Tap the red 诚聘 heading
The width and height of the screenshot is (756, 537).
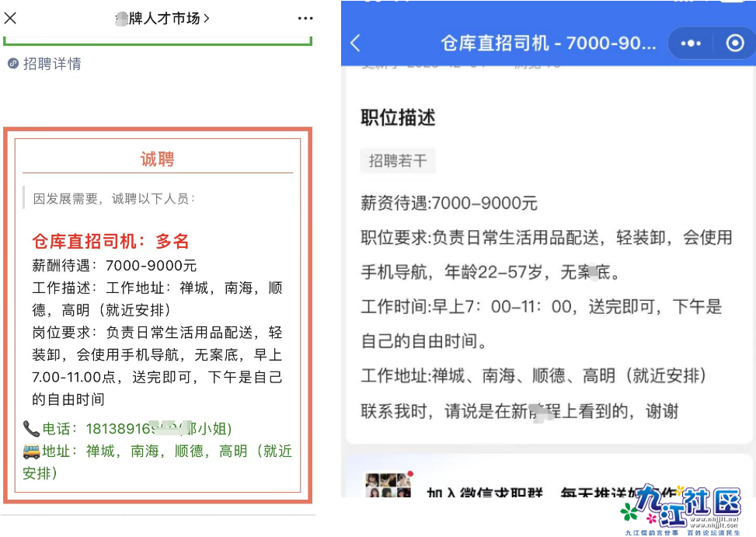click(x=157, y=159)
